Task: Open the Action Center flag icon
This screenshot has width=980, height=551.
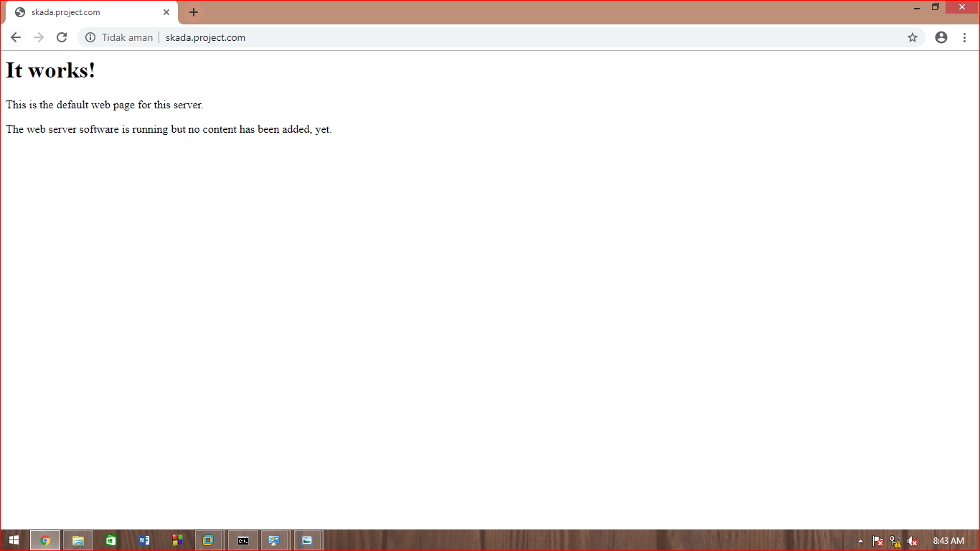Action: pyautogui.click(x=877, y=541)
